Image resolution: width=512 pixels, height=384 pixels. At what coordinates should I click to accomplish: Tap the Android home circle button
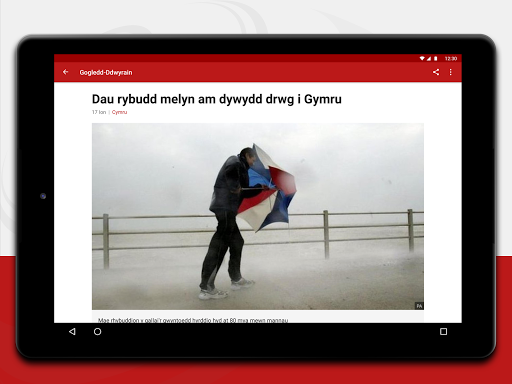(97, 331)
